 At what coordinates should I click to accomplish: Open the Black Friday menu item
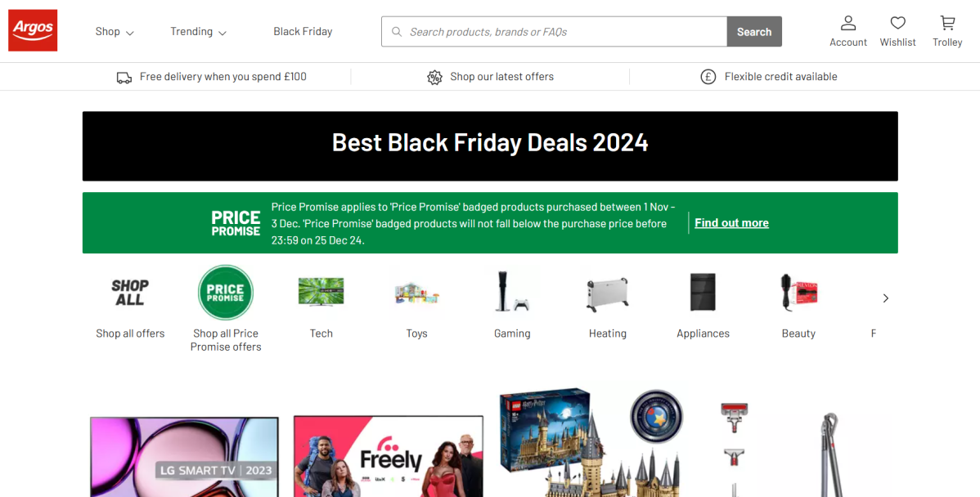coord(303,31)
